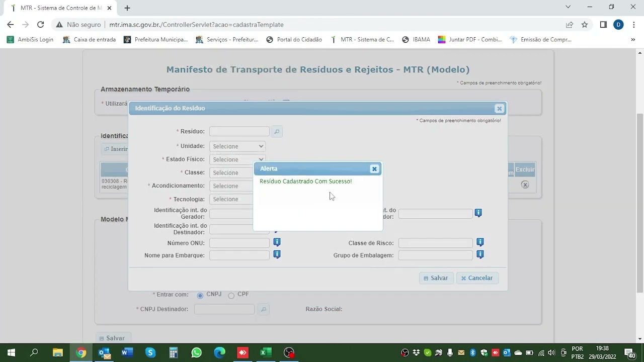Select the MTR - Sistema de Controle tab
The width and height of the screenshot is (644, 362).
(x=61, y=8)
